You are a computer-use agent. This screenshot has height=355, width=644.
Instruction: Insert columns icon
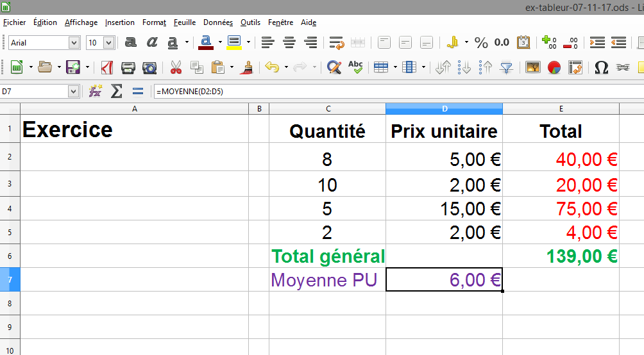409,67
